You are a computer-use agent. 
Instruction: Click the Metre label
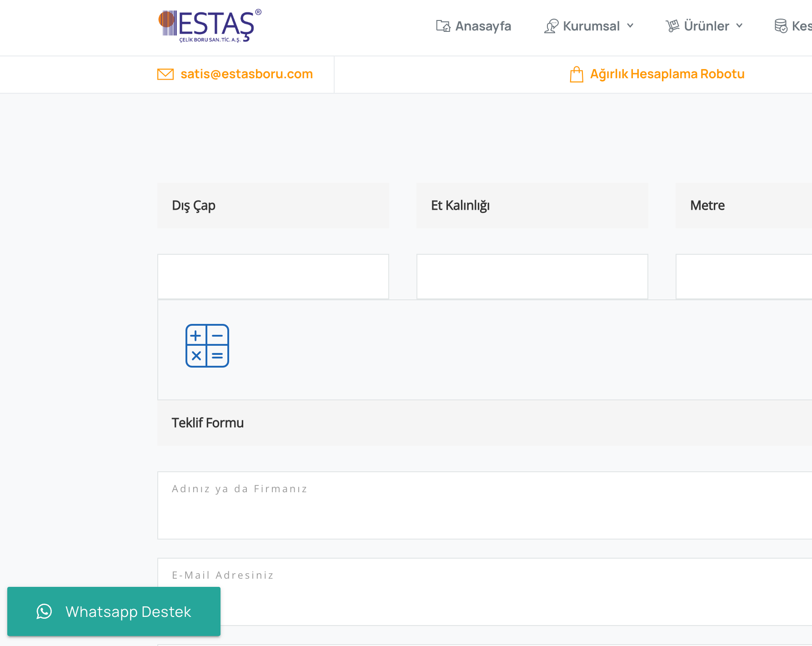707,206
